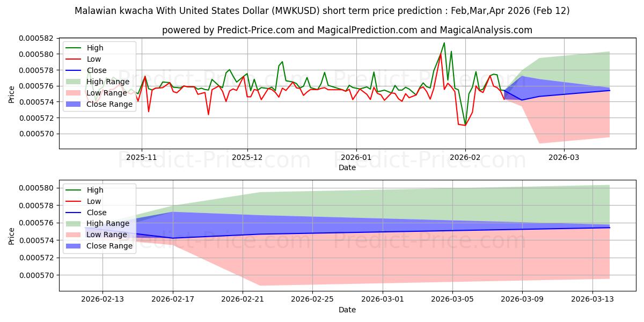The image size is (644, 322).
Task: Click the Close line label in bottom legend
Action: (x=97, y=213)
